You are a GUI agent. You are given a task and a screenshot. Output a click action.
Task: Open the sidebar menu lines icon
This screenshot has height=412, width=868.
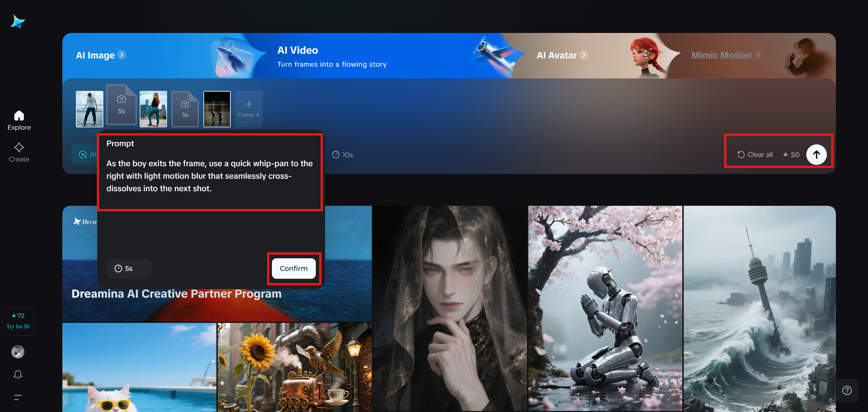coord(18,397)
